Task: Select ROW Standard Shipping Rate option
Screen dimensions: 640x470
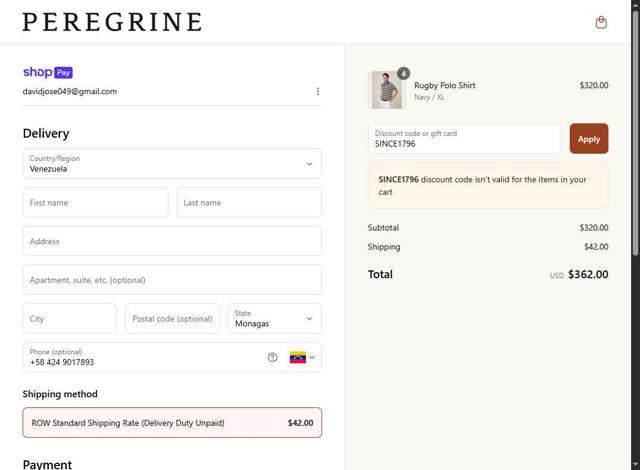Action: pos(172,423)
